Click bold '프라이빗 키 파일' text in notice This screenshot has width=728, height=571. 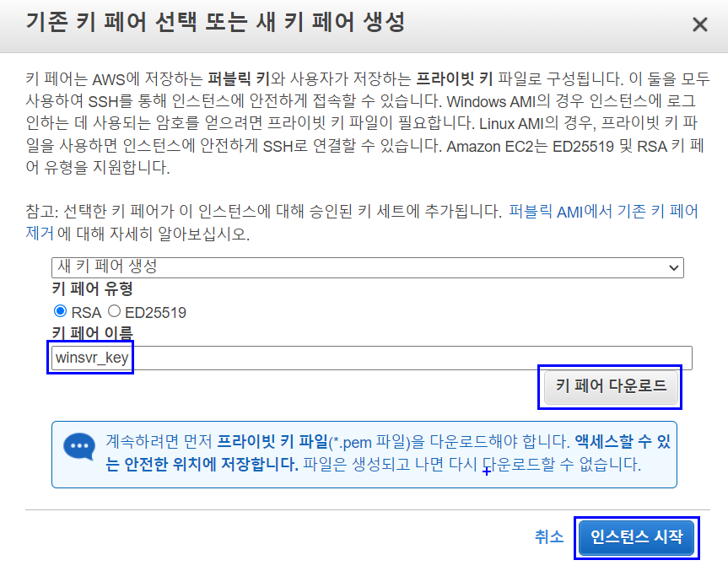pos(272,441)
